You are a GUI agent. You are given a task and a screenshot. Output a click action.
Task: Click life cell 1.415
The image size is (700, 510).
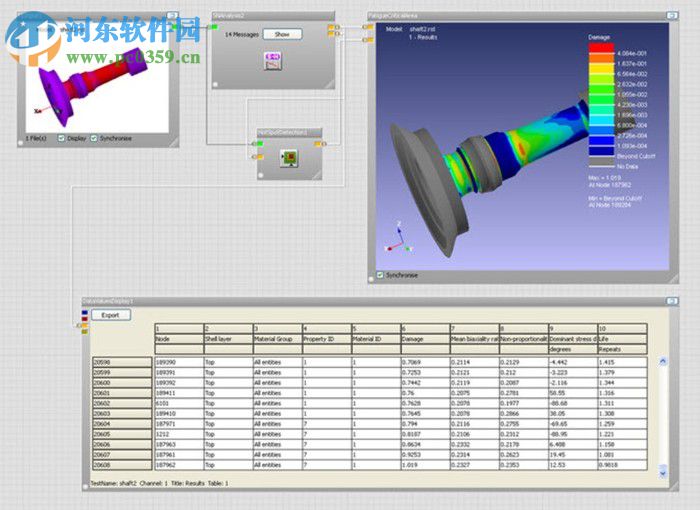[x=622, y=362]
